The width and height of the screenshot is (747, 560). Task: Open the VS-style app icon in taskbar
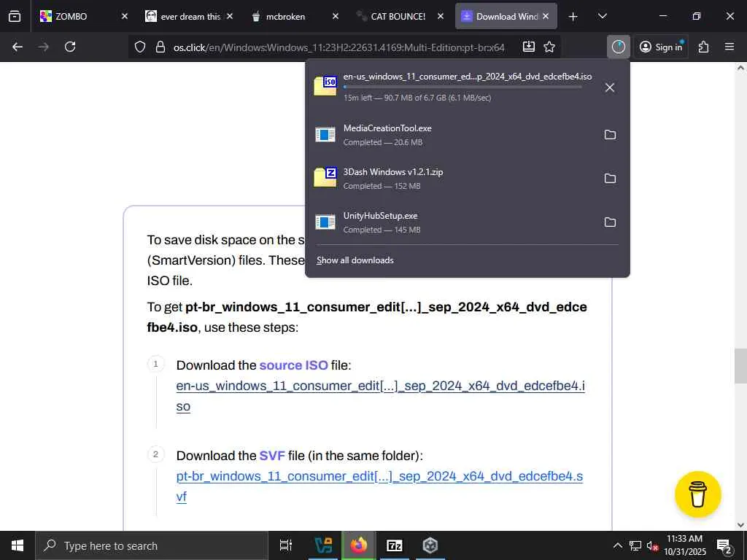[324, 545]
